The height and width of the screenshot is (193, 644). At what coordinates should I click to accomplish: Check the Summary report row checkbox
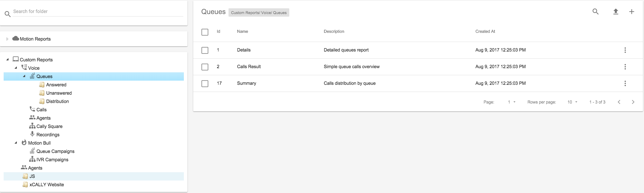(205, 83)
